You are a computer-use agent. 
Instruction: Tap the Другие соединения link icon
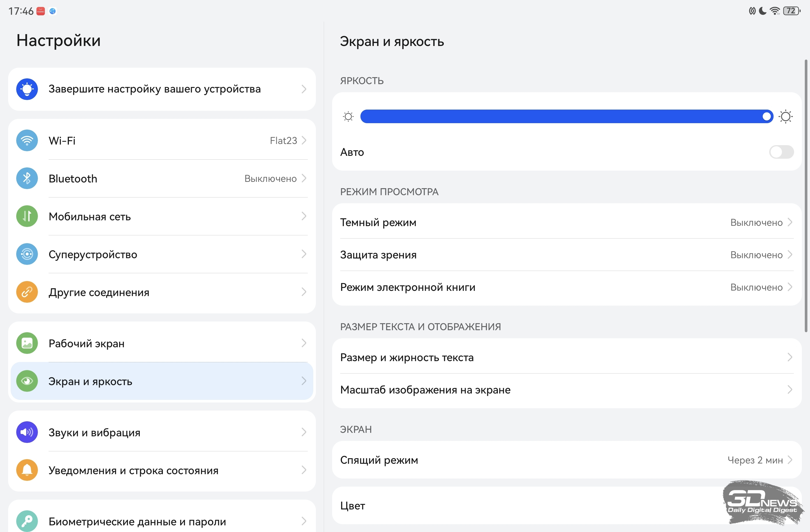[27, 292]
